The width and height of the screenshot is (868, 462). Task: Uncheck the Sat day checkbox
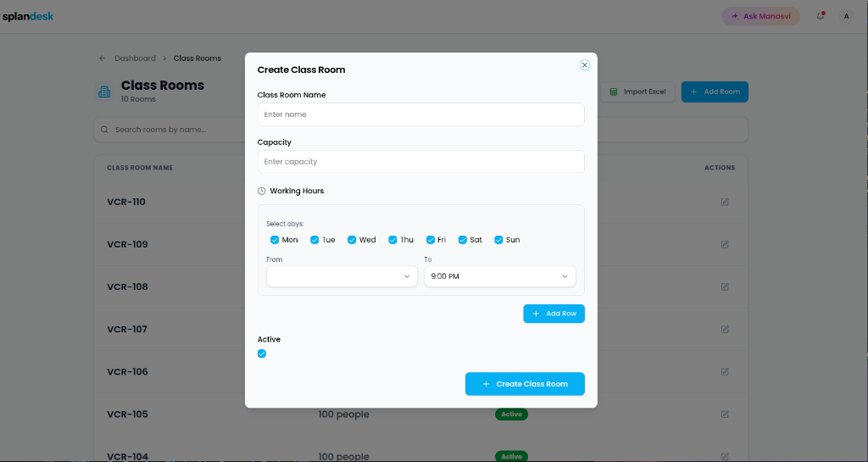(462, 240)
